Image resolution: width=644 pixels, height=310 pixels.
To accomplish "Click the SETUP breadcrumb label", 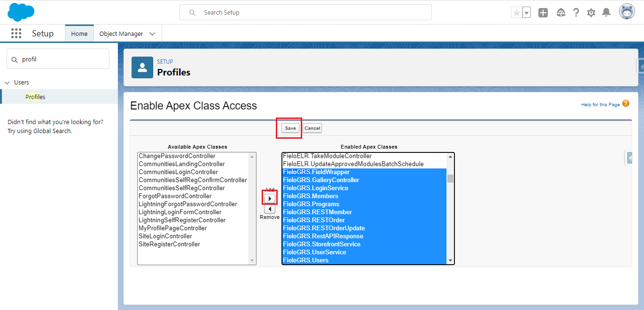I will 165,61.
